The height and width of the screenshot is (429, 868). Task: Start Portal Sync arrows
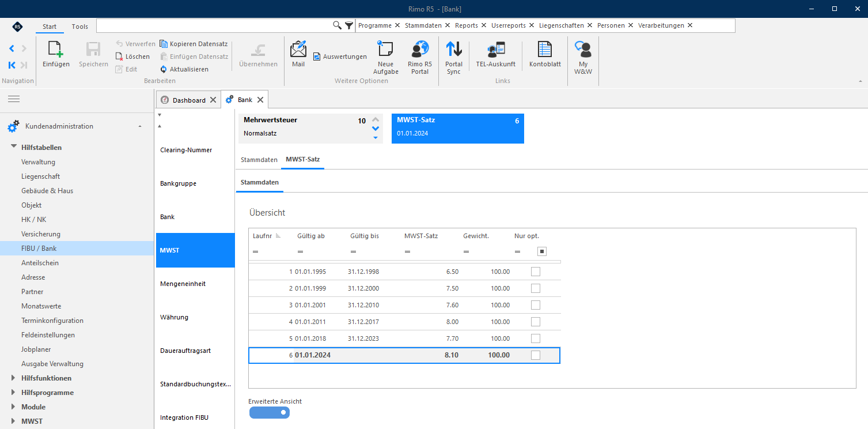coord(454,49)
